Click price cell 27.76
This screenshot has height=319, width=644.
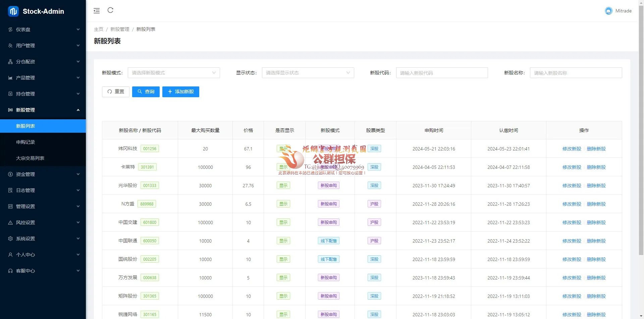(x=248, y=186)
